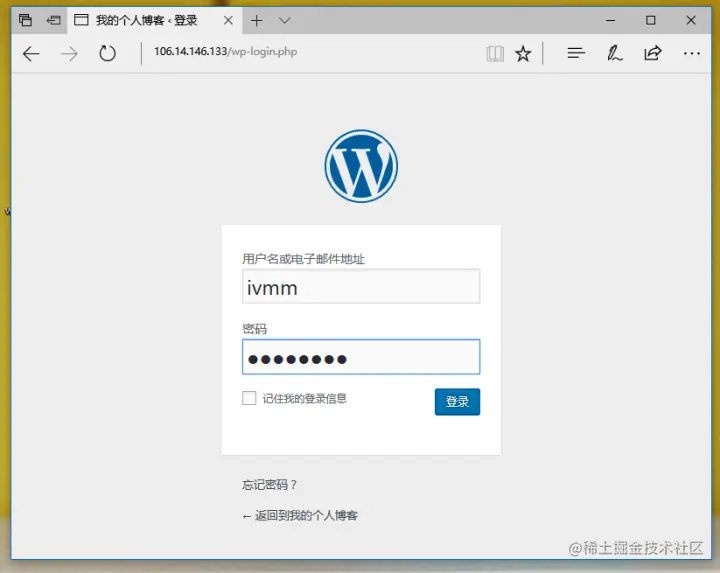Click the blue 登录 button

(x=457, y=402)
